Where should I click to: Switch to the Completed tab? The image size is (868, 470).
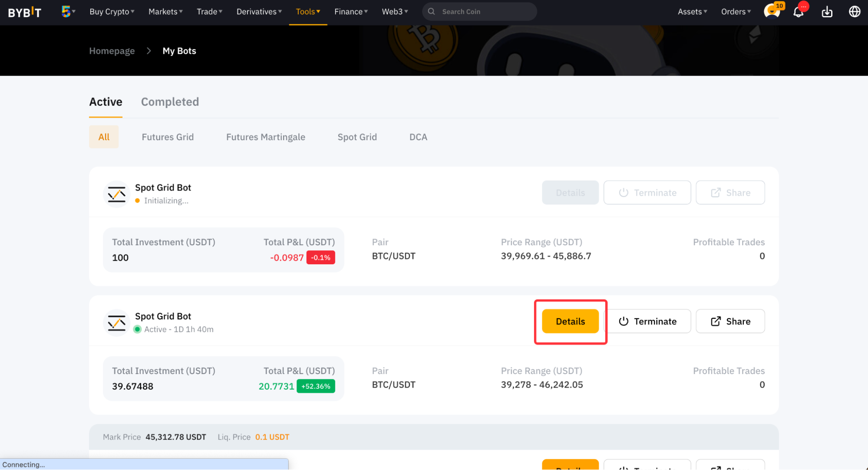(x=170, y=102)
